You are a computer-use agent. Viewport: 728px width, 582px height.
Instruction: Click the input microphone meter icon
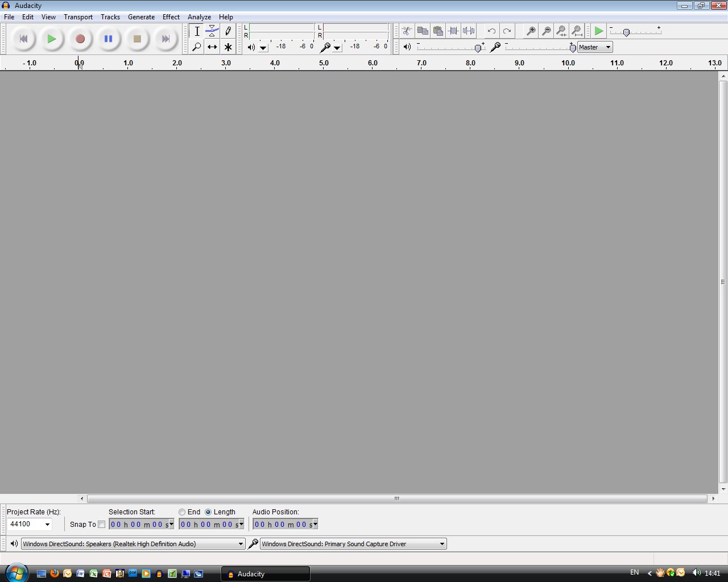point(325,47)
